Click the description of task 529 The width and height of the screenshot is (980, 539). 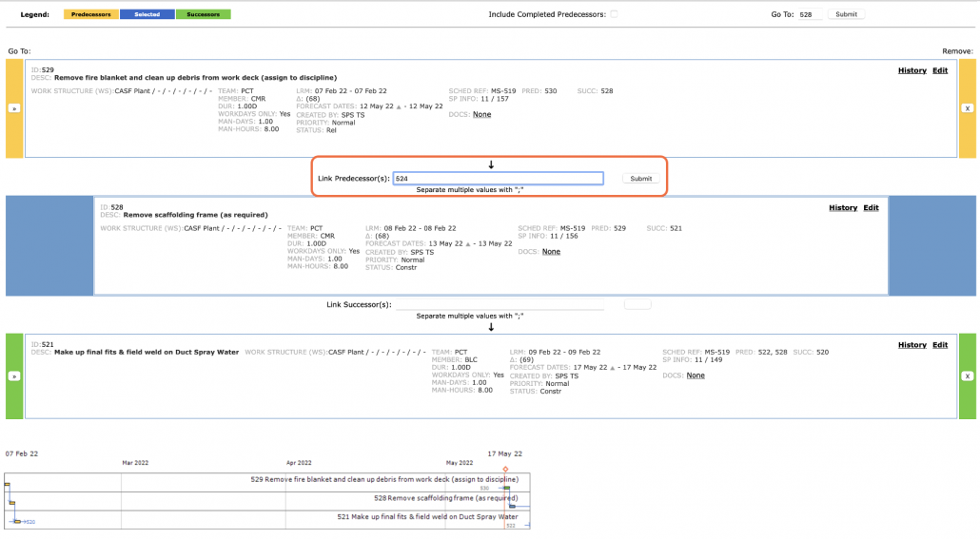[x=196, y=78]
